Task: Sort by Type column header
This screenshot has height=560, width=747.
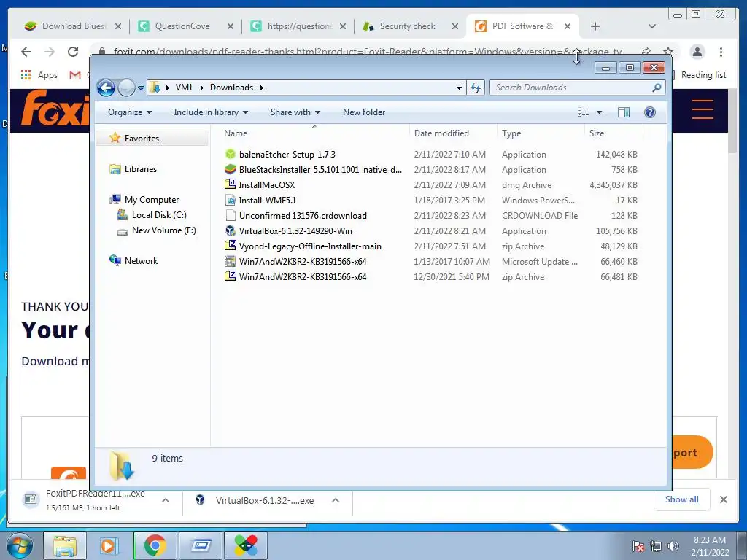Action: click(511, 133)
